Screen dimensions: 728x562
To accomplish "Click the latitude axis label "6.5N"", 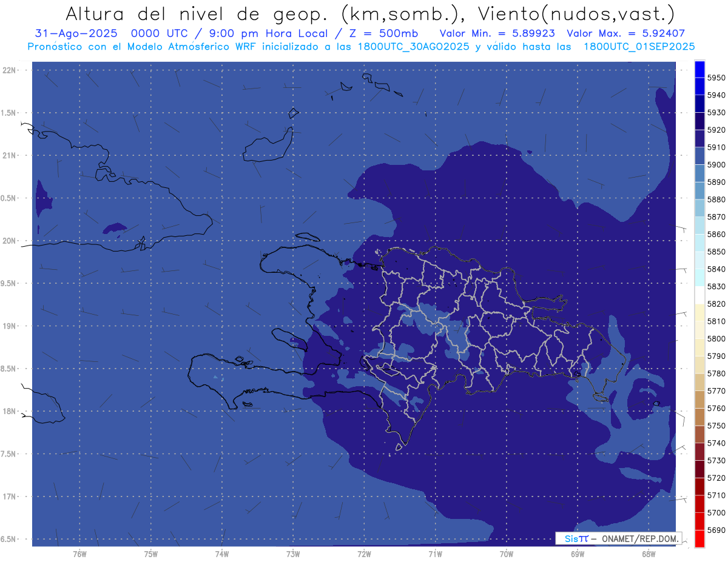I will pyautogui.click(x=9, y=539).
